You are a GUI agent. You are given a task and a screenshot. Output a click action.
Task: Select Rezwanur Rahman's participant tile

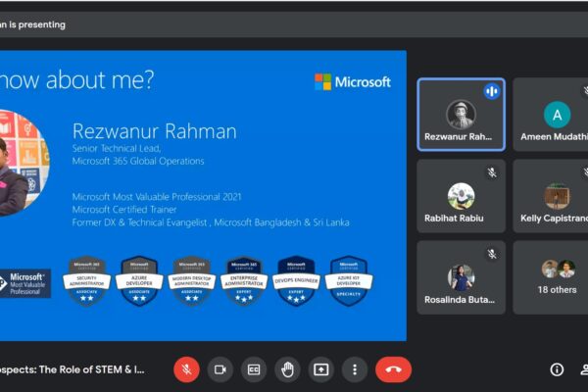coord(461,115)
